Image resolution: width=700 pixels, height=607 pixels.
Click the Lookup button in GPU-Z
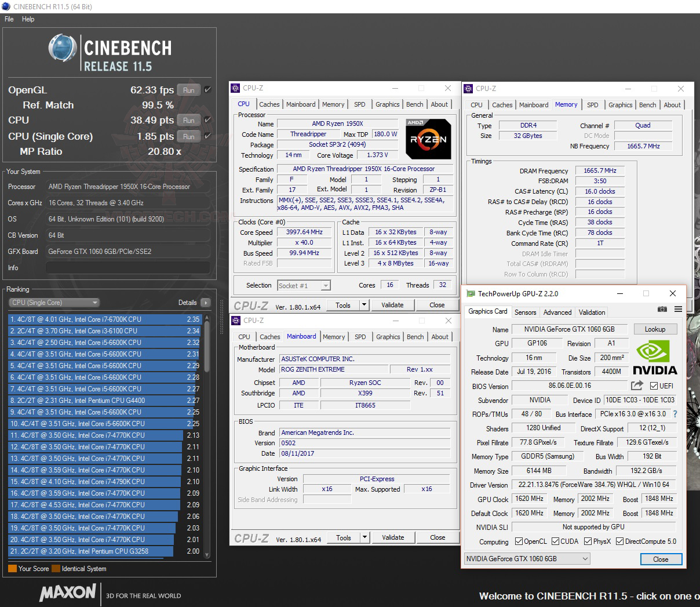coord(655,329)
